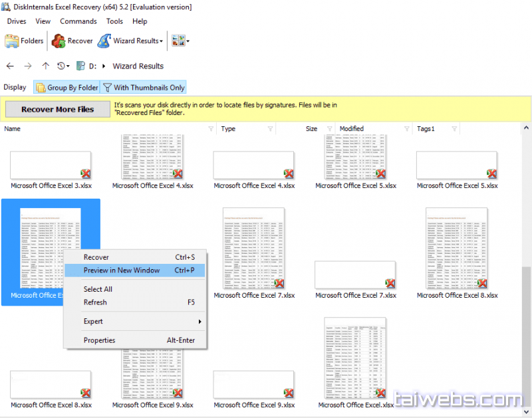Click the Folders toolbar icon
The width and height of the screenshot is (532, 418).
pyautogui.click(x=12, y=41)
